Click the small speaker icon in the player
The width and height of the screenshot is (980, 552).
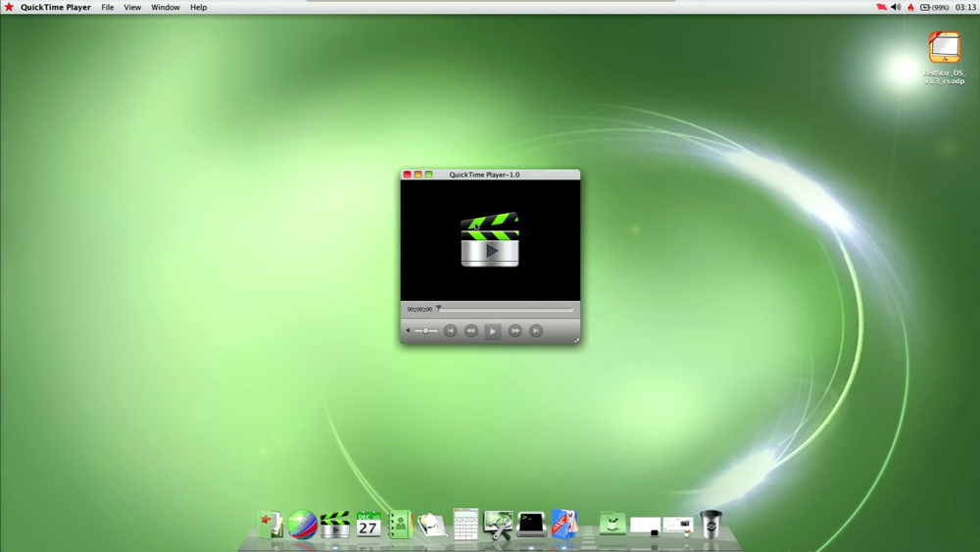[x=408, y=331]
